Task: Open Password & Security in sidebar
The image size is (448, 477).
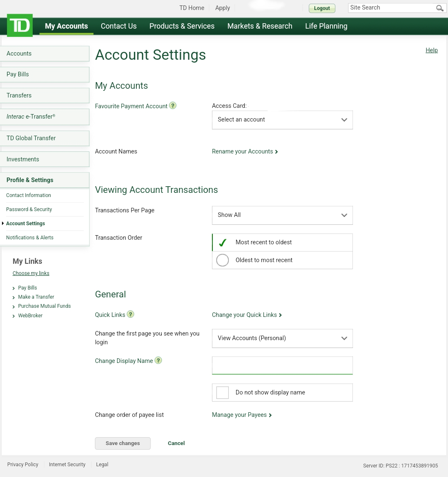Action: coord(29,209)
